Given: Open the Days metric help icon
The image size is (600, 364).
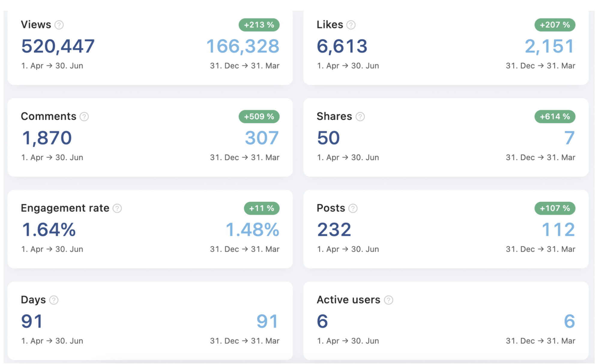Looking at the screenshot, I should (x=53, y=300).
